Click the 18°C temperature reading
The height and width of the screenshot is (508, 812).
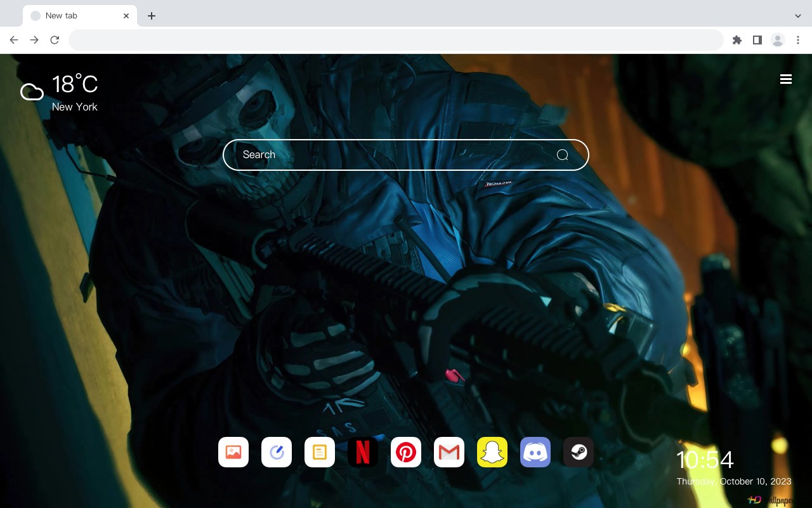pos(75,84)
